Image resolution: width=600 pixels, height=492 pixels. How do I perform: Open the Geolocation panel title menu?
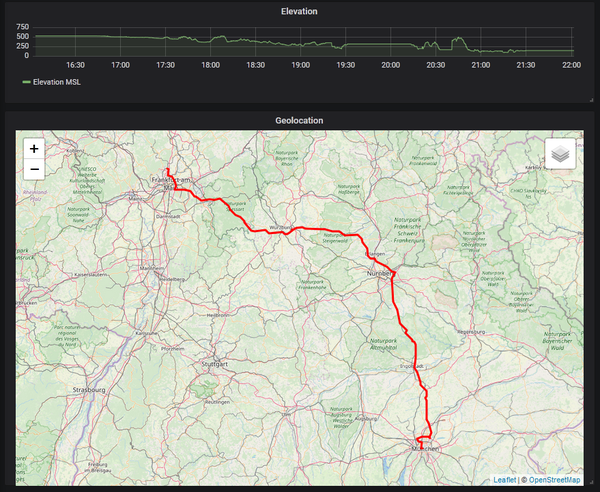point(299,121)
